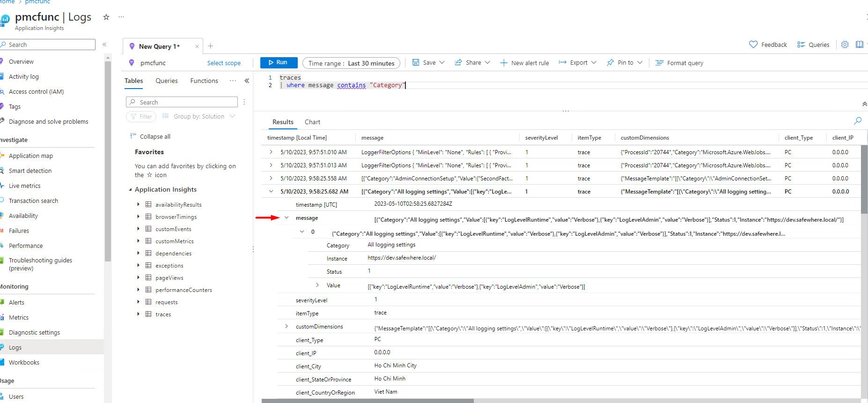The image size is (868, 403).
Task: Open the Feedback heart icon
Action: click(x=753, y=45)
